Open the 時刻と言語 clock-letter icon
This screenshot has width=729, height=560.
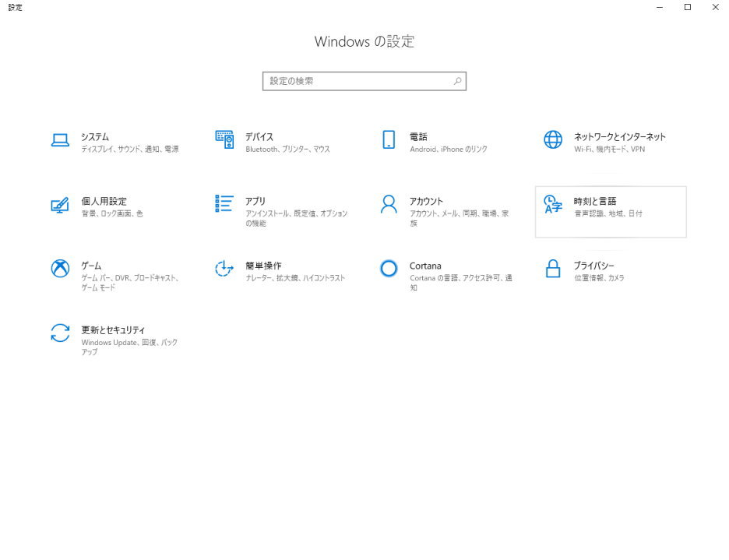pyautogui.click(x=553, y=204)
